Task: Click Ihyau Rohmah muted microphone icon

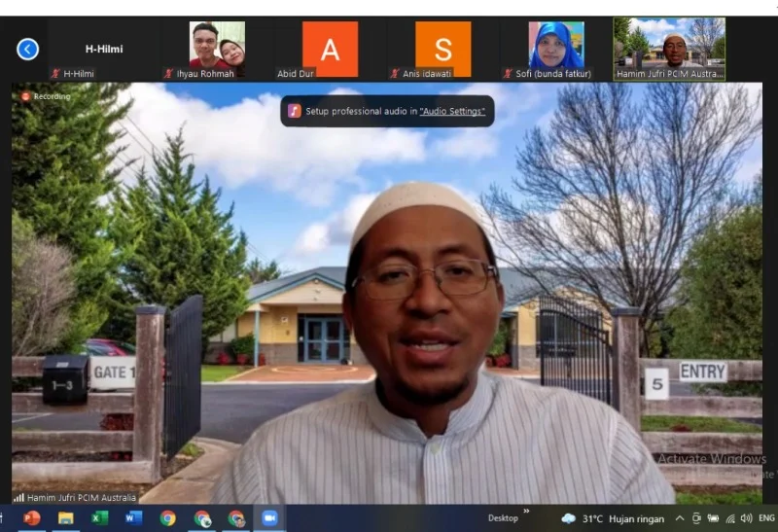Action: [x=169, y=74]
